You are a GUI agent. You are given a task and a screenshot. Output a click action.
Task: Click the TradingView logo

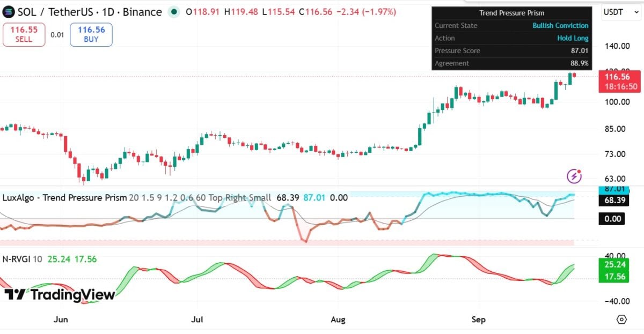60,295
